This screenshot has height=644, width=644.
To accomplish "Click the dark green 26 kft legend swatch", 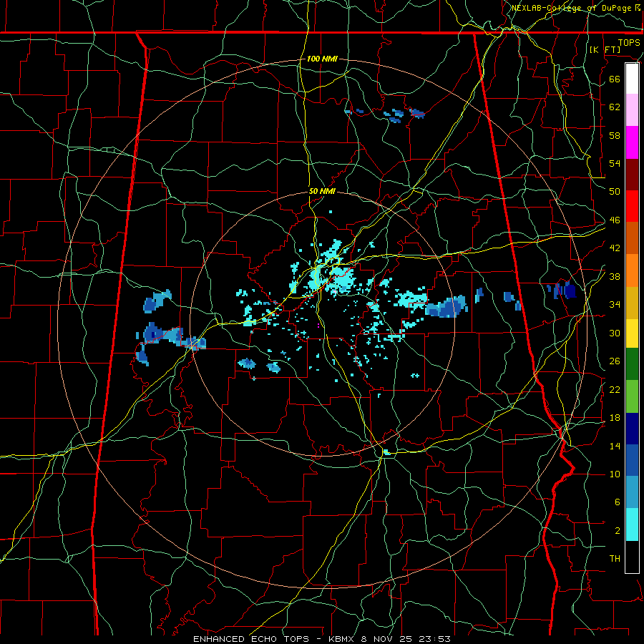I will point(632,364).
